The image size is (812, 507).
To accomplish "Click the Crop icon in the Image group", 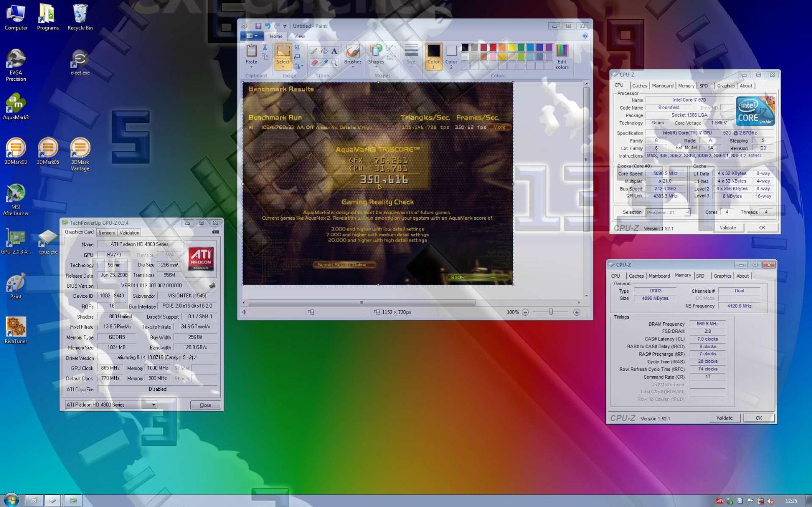I will tap(297, 47).
